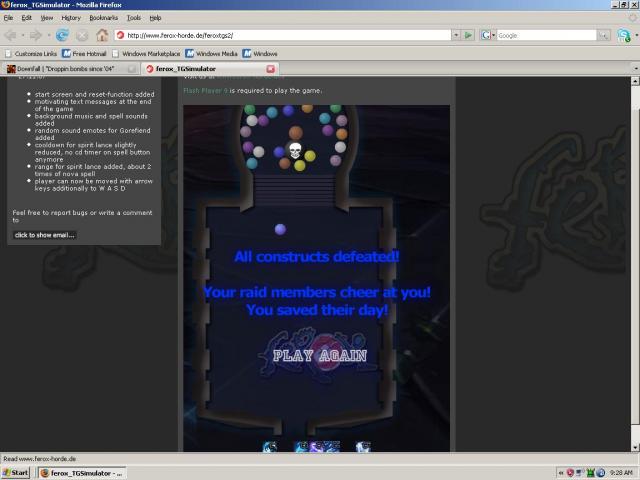Click 'You saved their day!' text
This screenshot has height=480, width=640.
pyautogui.click(x=317, y=310)
